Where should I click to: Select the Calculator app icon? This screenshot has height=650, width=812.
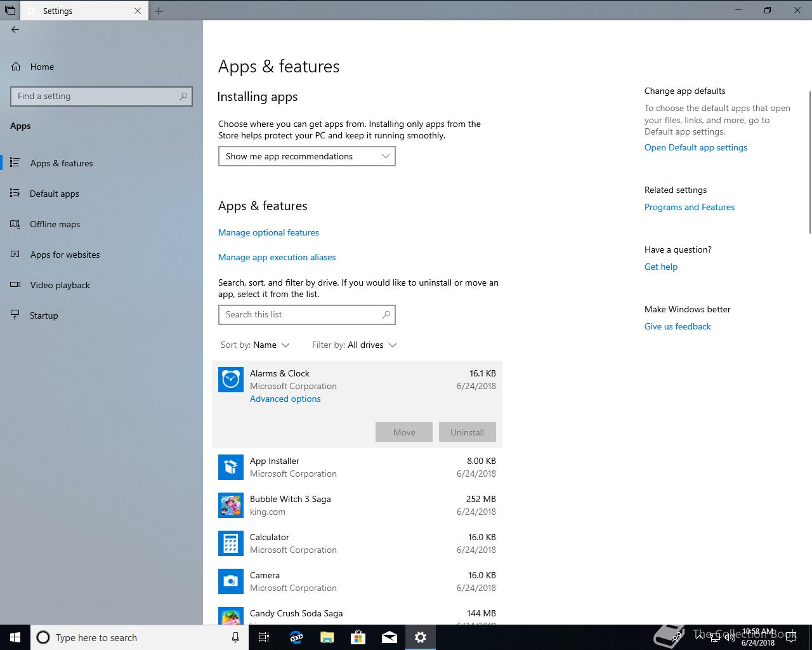coord(231,543)
